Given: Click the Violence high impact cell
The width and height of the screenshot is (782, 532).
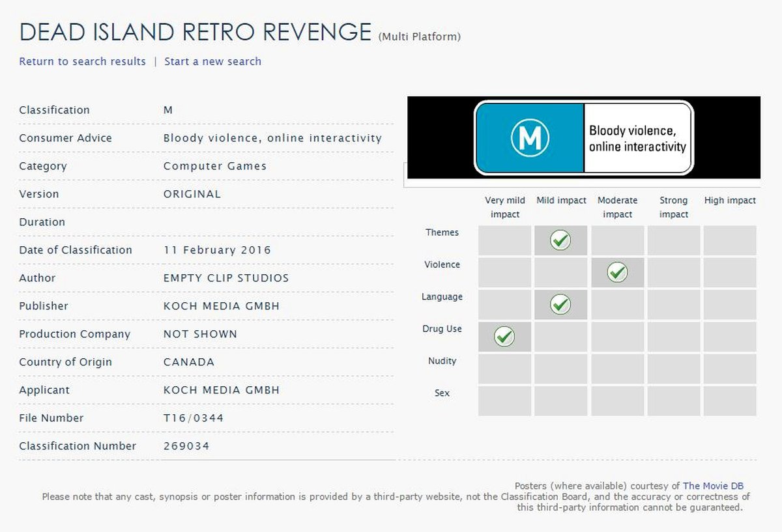Looking at the screenshot, I should [730, 272].
